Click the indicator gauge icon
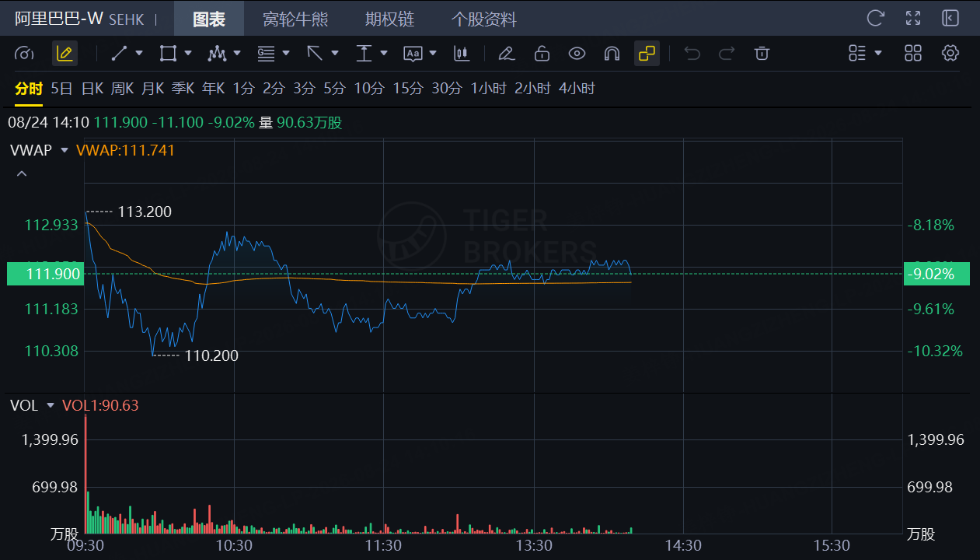This screenshot has width=980, height=560. [x=25, y=54]
